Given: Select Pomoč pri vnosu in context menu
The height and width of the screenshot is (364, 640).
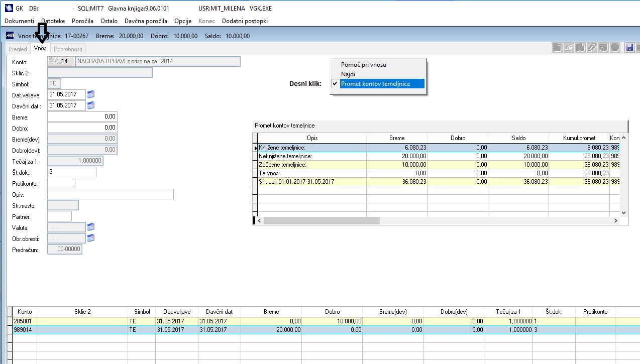Looking at the screenshot, I should (363, 65).
